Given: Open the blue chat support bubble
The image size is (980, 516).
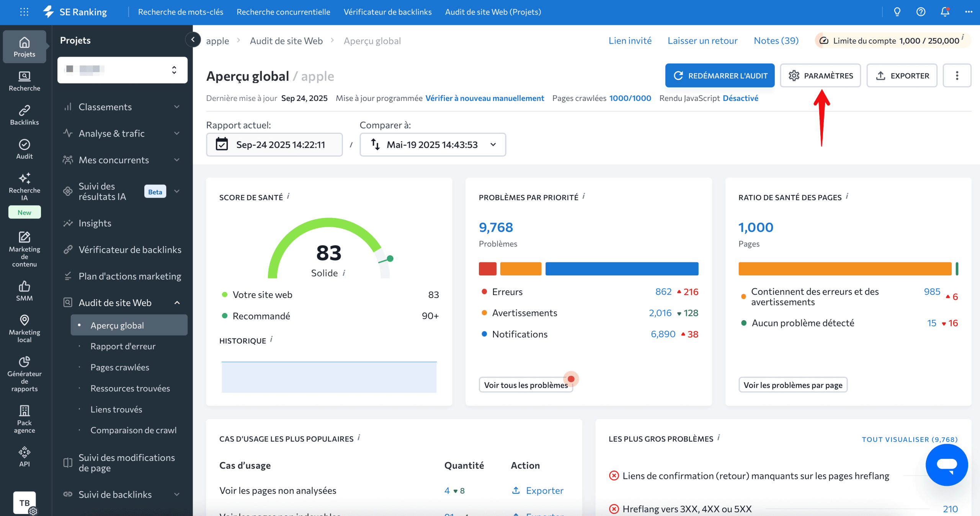Looking at the screenshot, I should click(x=946, y=465).
